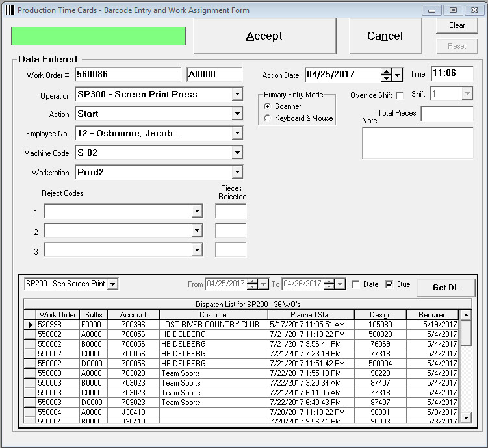
Task: Open the Operation dropdown showing SP300
Action: (x=237, y=94)
